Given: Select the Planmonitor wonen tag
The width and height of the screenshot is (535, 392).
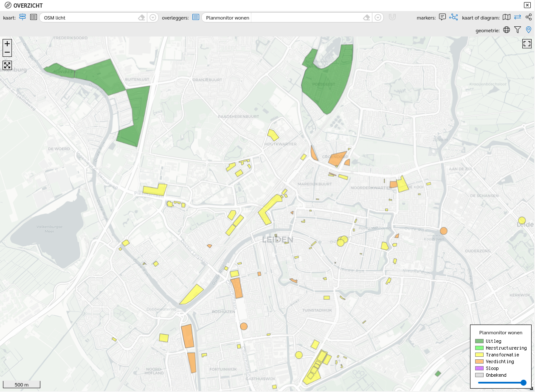Looking at the screenshot, I should [x=228, y=18].
